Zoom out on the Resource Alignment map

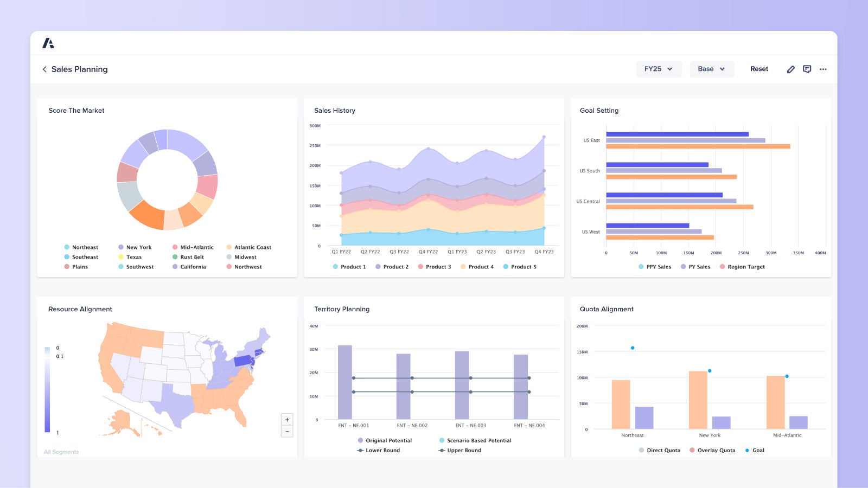287,431
